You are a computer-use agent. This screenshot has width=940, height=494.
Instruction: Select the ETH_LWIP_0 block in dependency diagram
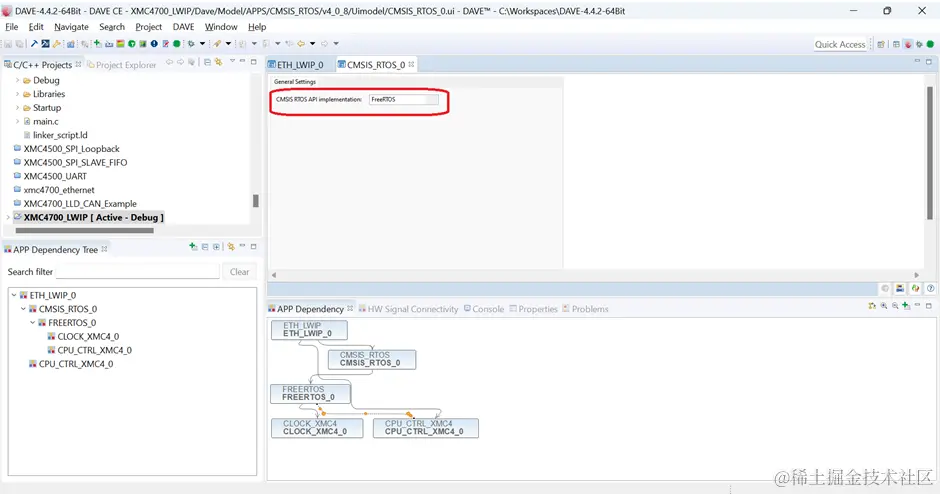tap(309, 330)
